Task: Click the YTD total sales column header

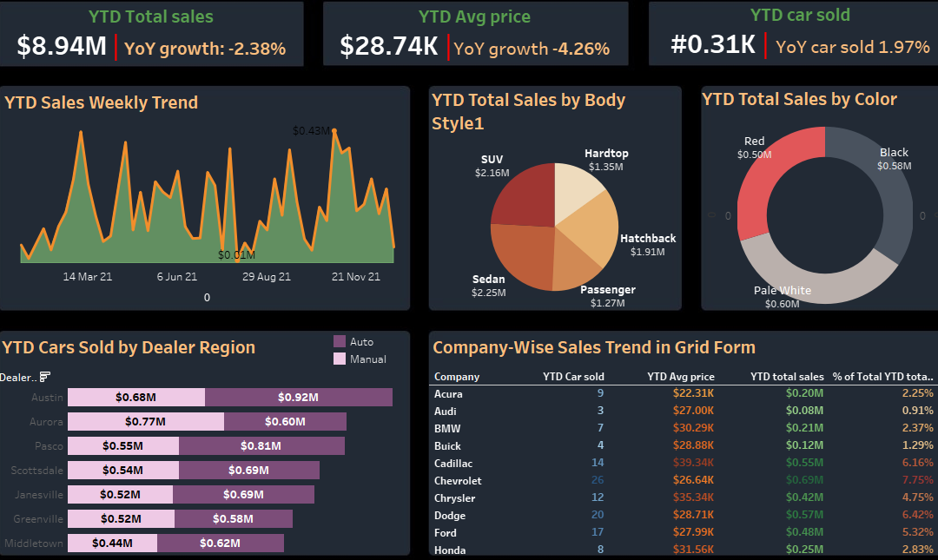Action: point(787,377)
